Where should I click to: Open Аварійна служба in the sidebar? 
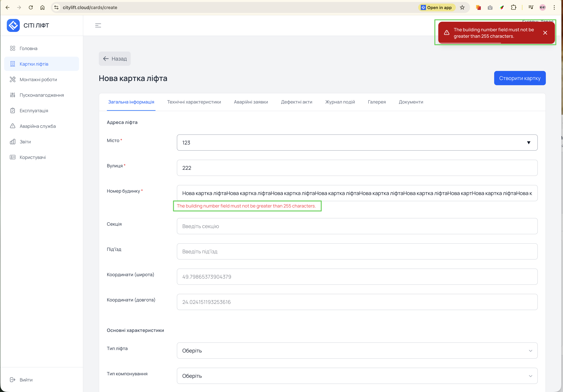[38, 126]
